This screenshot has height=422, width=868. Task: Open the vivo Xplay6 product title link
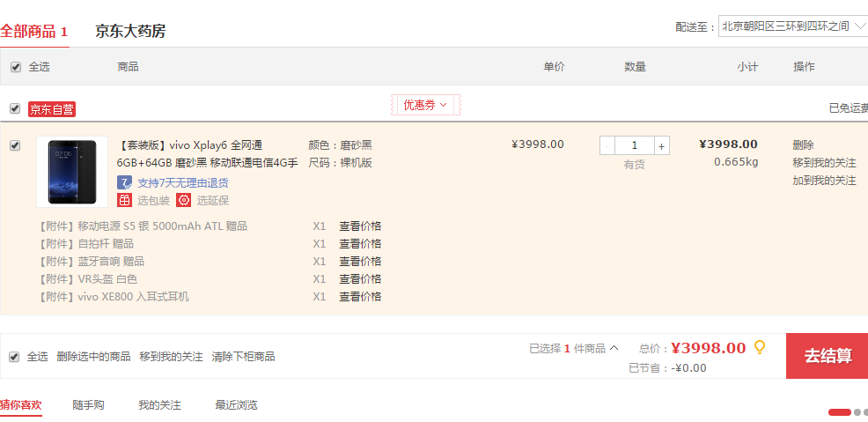[x=208, y=154]
